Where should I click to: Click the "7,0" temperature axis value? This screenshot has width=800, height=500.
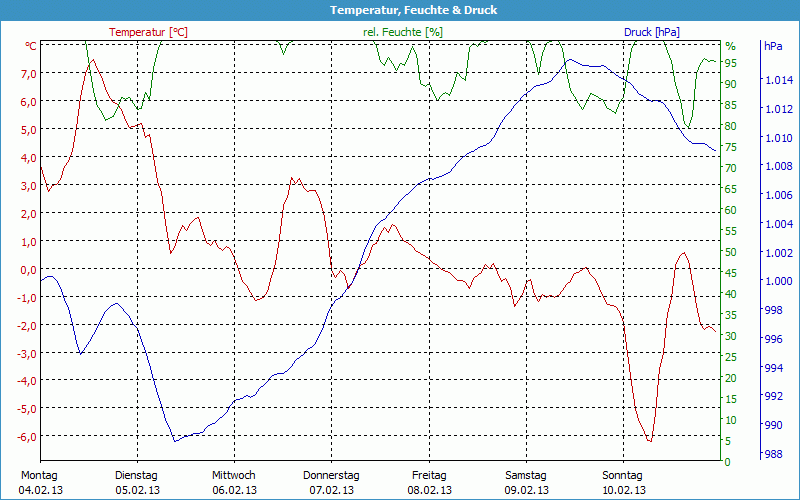pyautogui.click(x=28, y=73)
